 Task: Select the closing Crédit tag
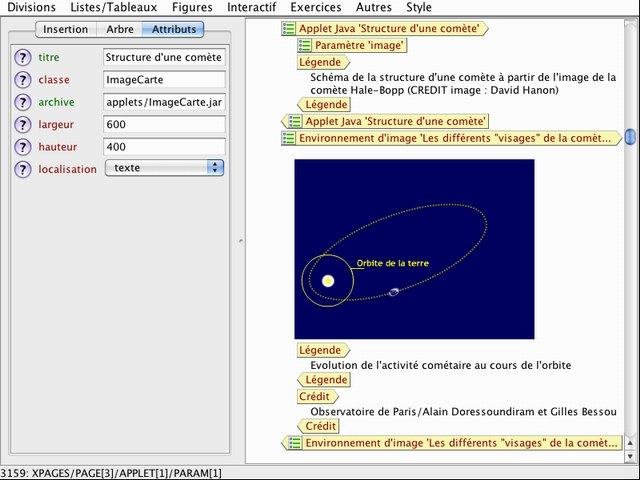tap(318, 426)
